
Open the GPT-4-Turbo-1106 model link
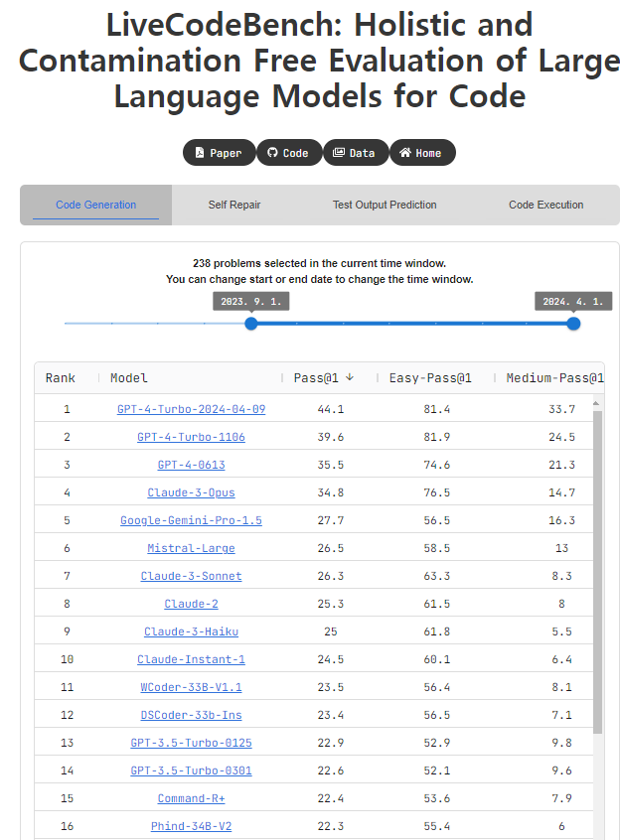(x=192, y=437)
